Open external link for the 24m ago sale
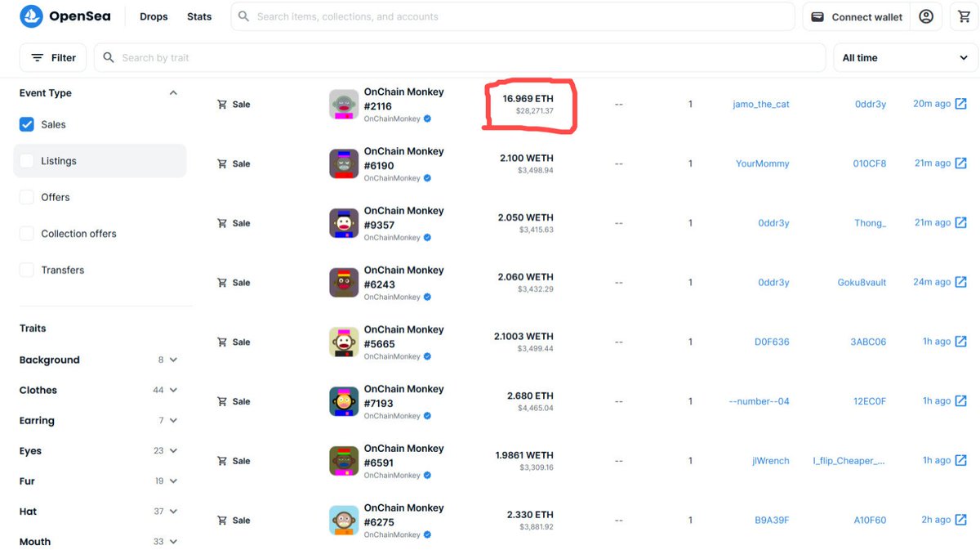The height and width of the screenshot is (550, 980). pos(961,282)
